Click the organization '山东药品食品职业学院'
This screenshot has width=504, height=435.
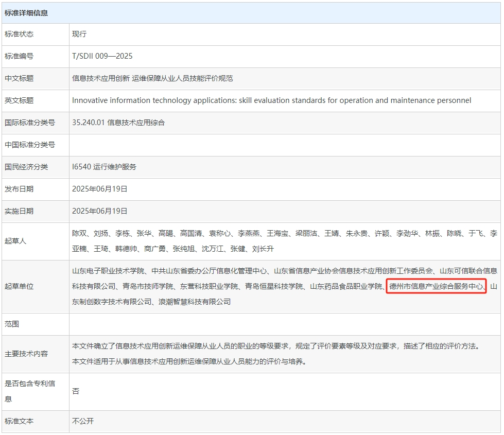point(346,286)
